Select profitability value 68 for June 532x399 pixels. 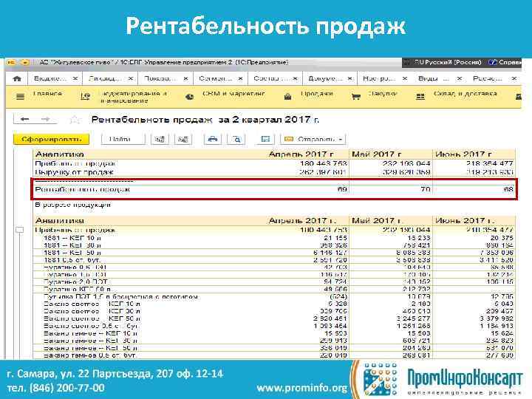(x=508, y=189)
